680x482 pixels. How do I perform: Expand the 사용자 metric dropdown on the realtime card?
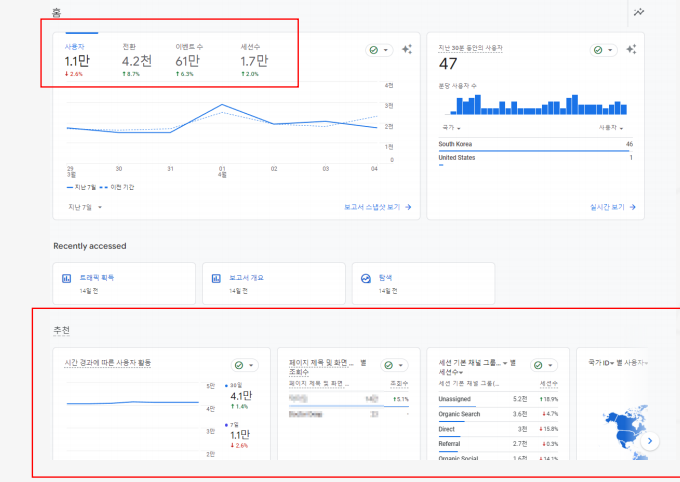(x=611, y=128)
